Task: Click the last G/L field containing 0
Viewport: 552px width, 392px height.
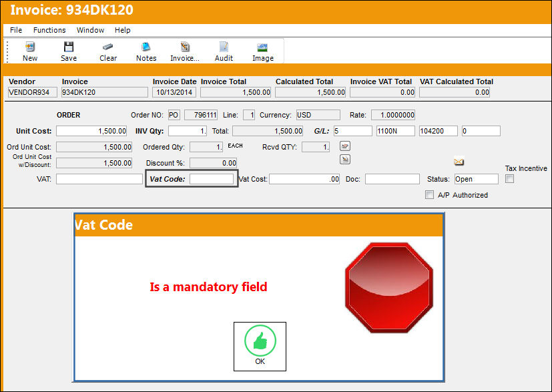Action: pyautogui.click(x=481, y=131)
